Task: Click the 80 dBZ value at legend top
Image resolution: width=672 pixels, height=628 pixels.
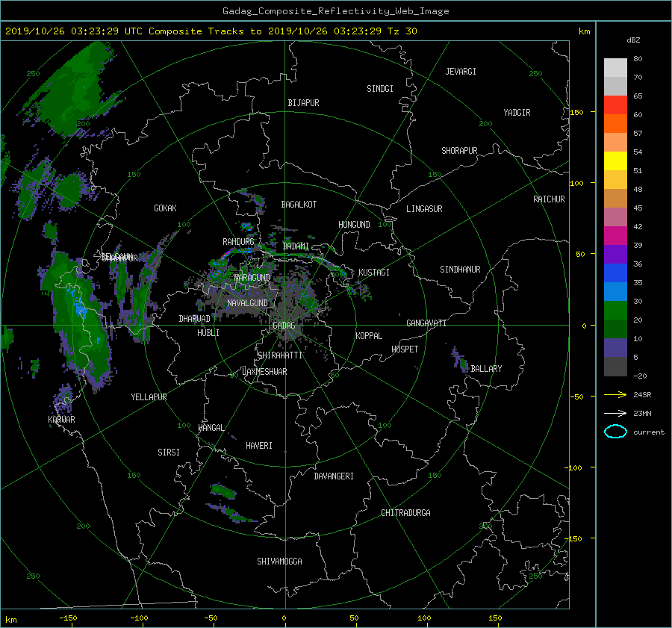Action: point(638,59)
